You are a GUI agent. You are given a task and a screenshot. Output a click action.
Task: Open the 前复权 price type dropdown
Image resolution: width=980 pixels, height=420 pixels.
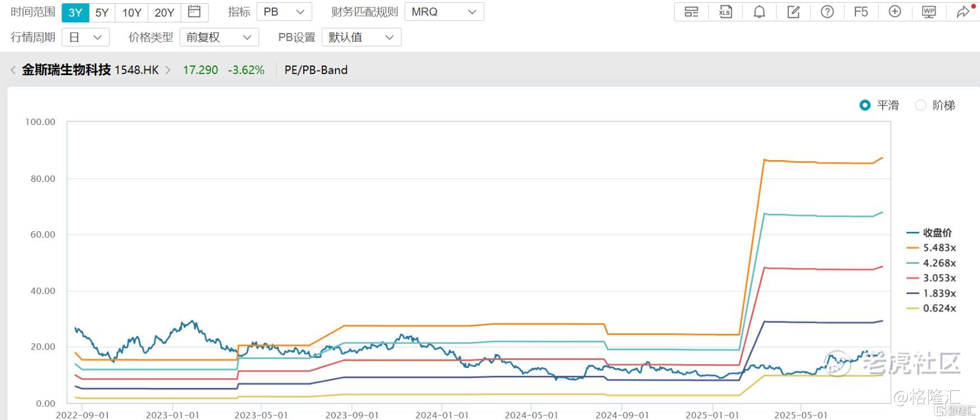tap(219, 38)
